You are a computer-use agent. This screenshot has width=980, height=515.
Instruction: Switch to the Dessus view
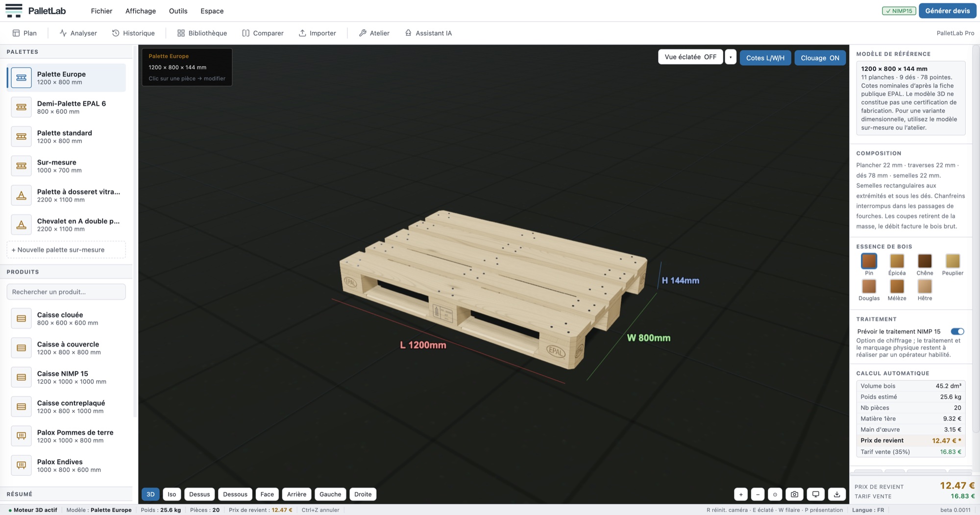(199, 494)
